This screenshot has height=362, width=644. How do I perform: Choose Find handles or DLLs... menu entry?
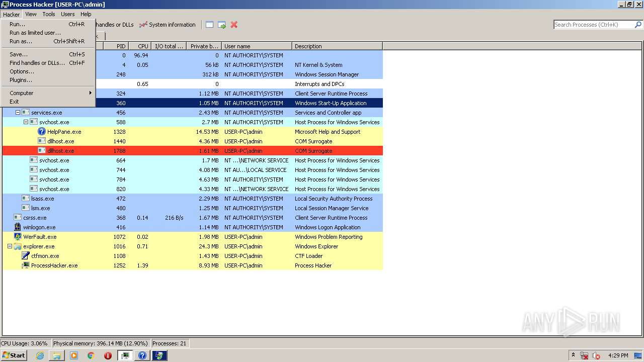[x=48, y=63]
